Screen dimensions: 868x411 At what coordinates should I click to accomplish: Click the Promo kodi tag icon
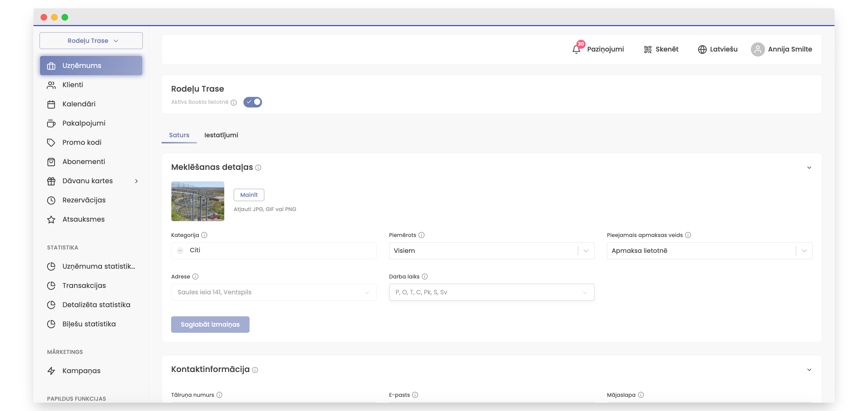[51, 143]
